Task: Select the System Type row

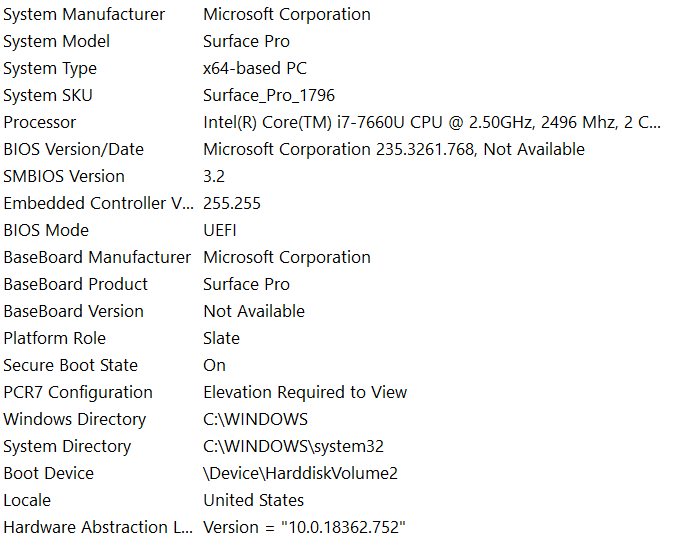Action: 50,69
